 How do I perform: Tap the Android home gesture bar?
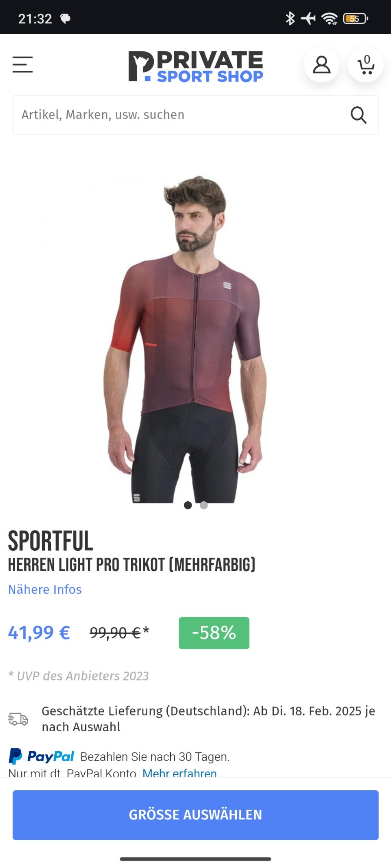[195, 858]
